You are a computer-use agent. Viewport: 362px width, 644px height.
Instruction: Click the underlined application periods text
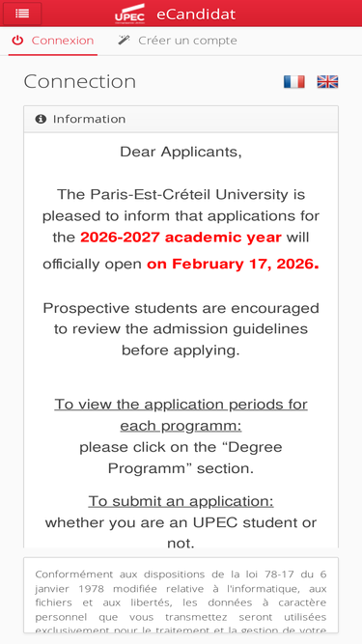tap(181, 415)
